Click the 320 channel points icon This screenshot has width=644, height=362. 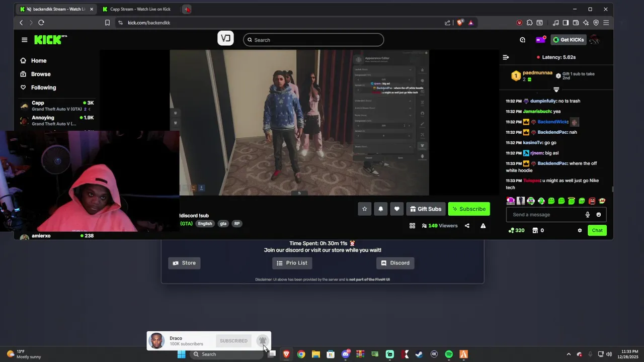(x=517, y=230)
